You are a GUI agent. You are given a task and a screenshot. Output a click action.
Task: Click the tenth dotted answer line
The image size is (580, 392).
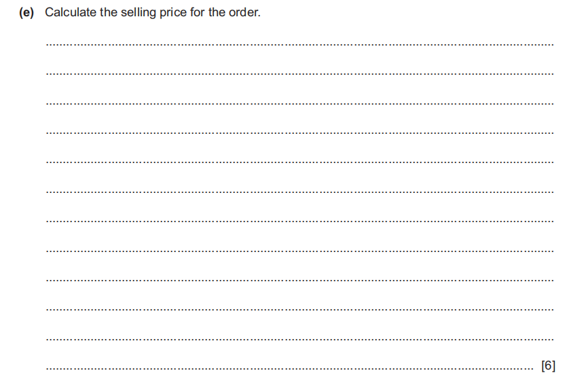click(x=299, y=309)
